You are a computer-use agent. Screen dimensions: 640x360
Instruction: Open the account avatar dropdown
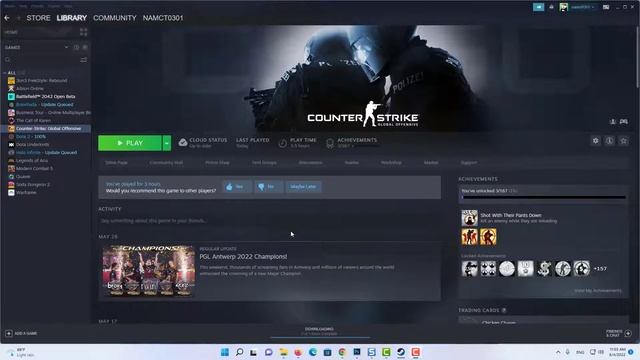click(x=564, y=7)
